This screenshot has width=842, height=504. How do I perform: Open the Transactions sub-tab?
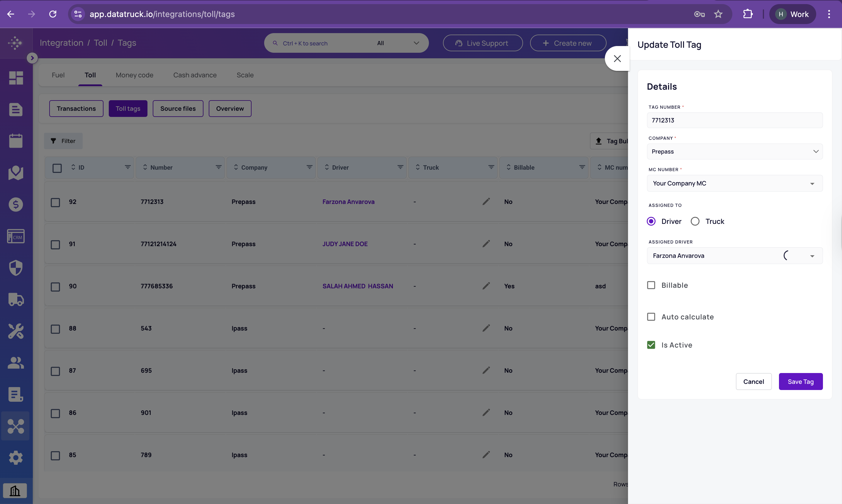pyautogui.click(x=76, y=109)
